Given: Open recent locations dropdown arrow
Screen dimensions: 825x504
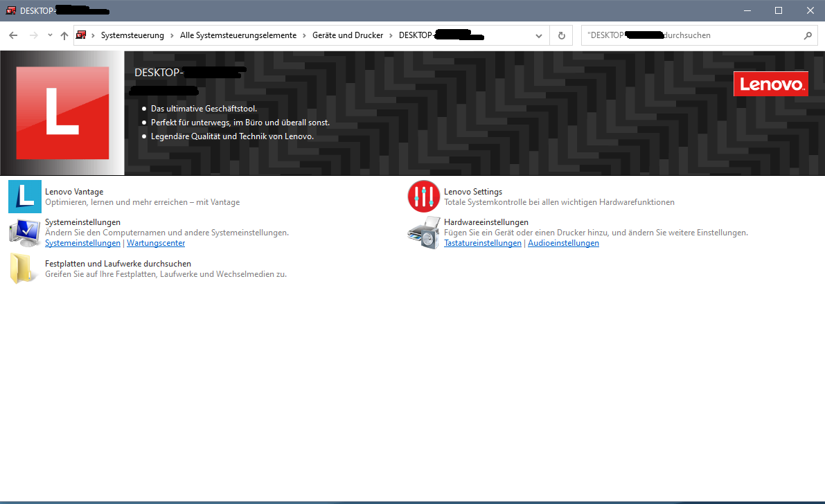Looking at the screenshot, I should tap(50, 35).
